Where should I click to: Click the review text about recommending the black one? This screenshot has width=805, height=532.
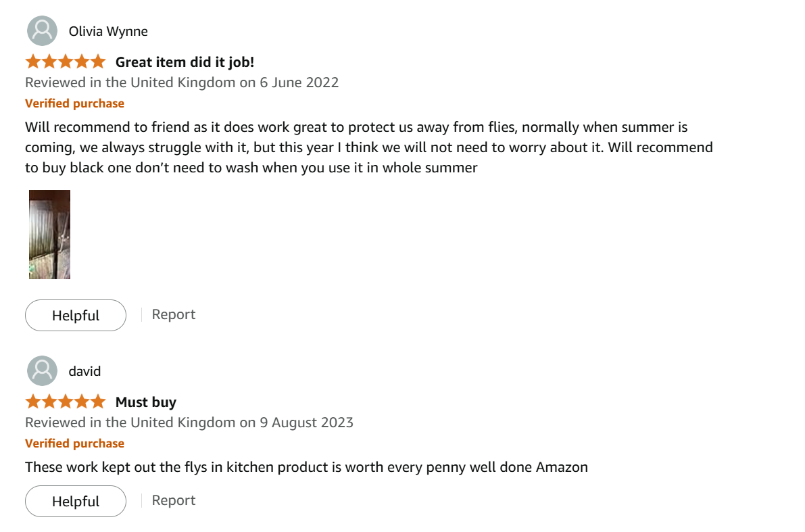click(368, 147)
